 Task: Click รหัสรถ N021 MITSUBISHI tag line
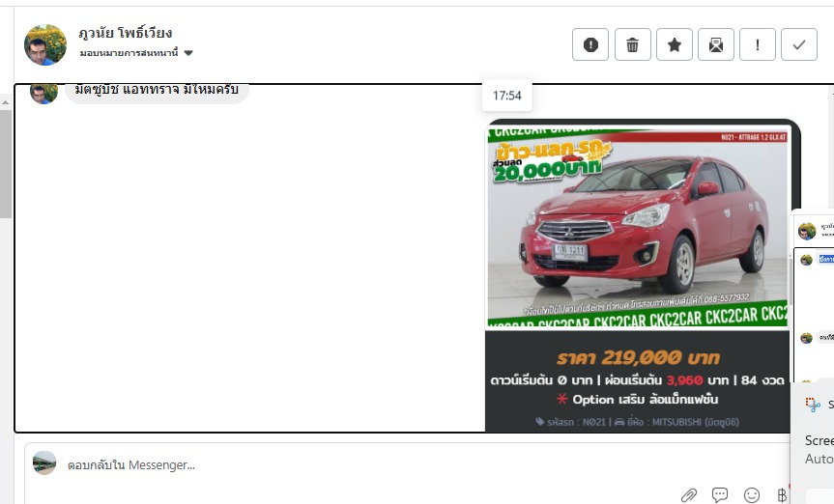pos(637,422)
